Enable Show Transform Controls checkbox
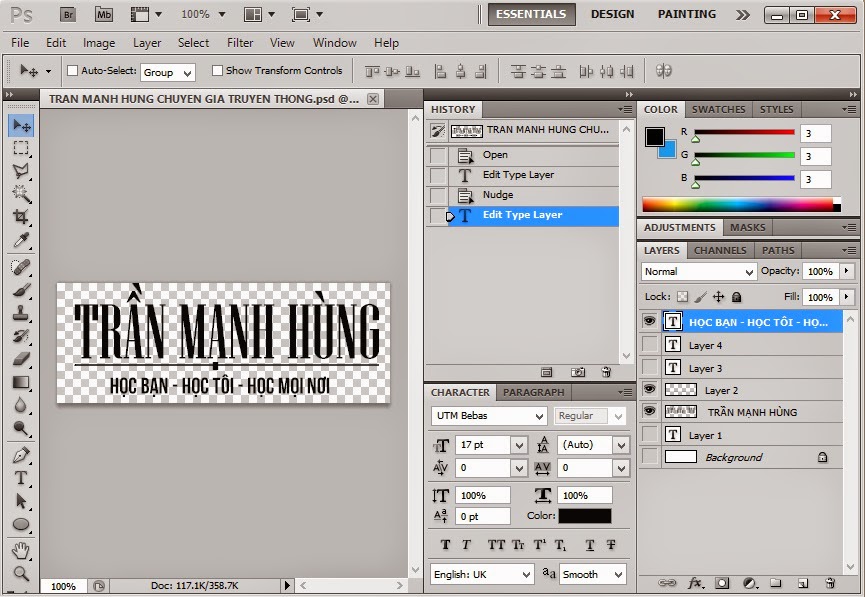The width and height of the screenshot is (865, 597). [x=217, y=71]
